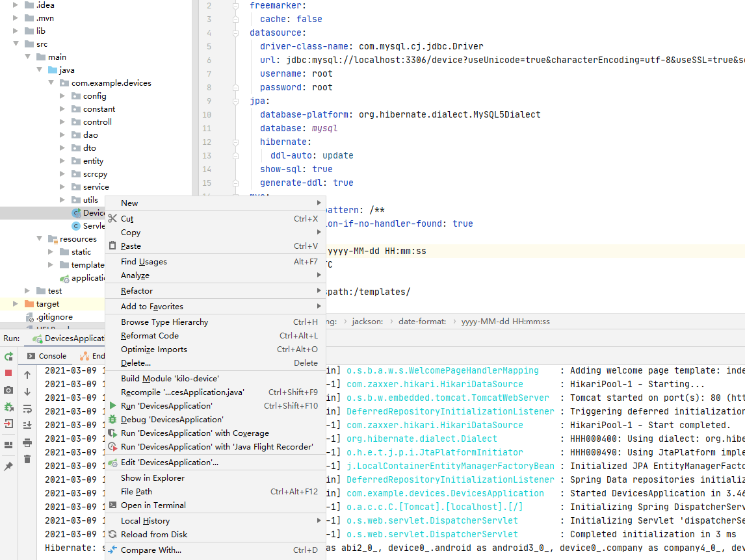Click the red arrow Exit icon
Image resolution: width=745 pixels, height=560 pixels.
pos(8,424)
